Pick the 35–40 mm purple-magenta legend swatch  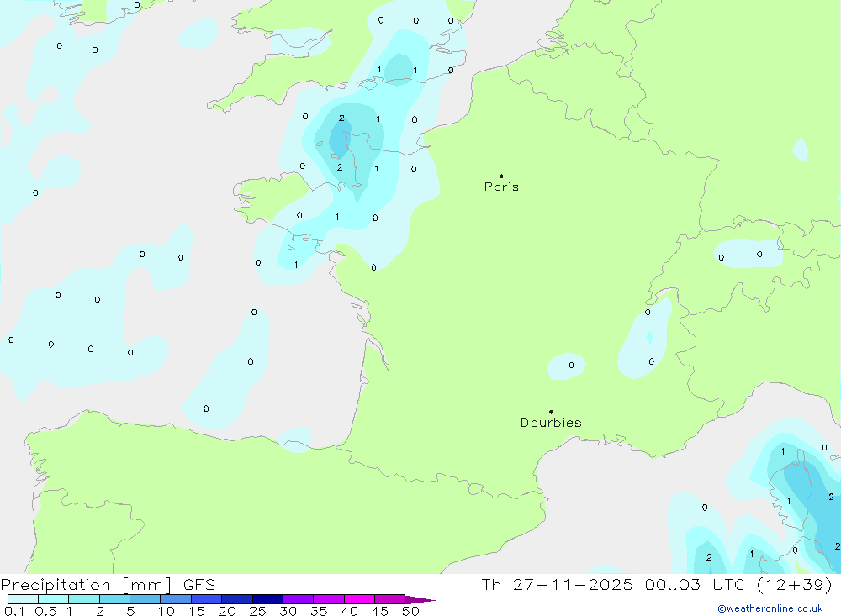pos(329,599)
